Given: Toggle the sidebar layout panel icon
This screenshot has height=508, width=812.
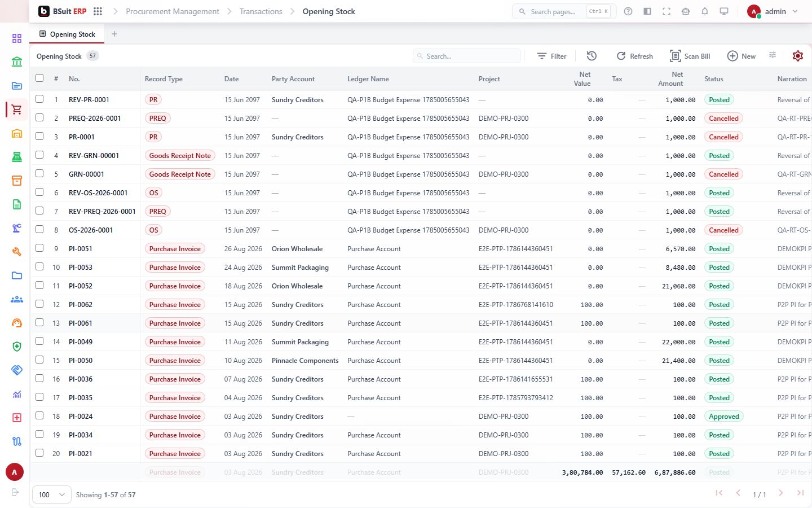Looking at the screenshot, I should (x=647, y=11).
